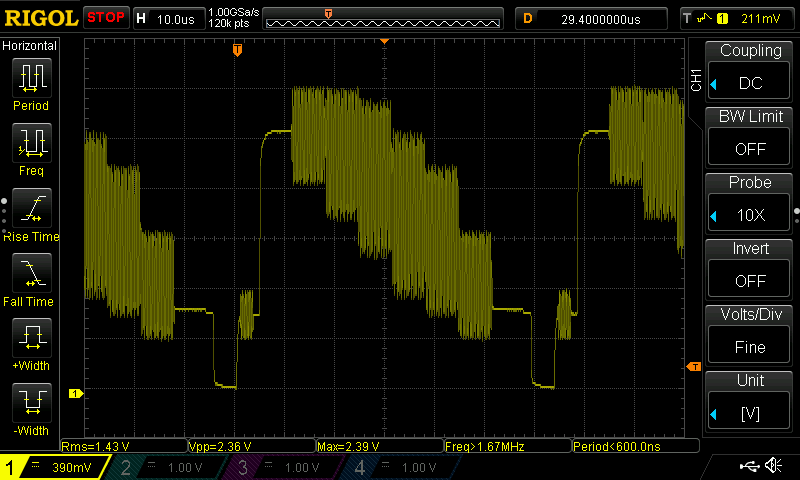This screenshot has height=480, width=800.
Task: Click the waveform memory position bar
Action: click(385, 19)
